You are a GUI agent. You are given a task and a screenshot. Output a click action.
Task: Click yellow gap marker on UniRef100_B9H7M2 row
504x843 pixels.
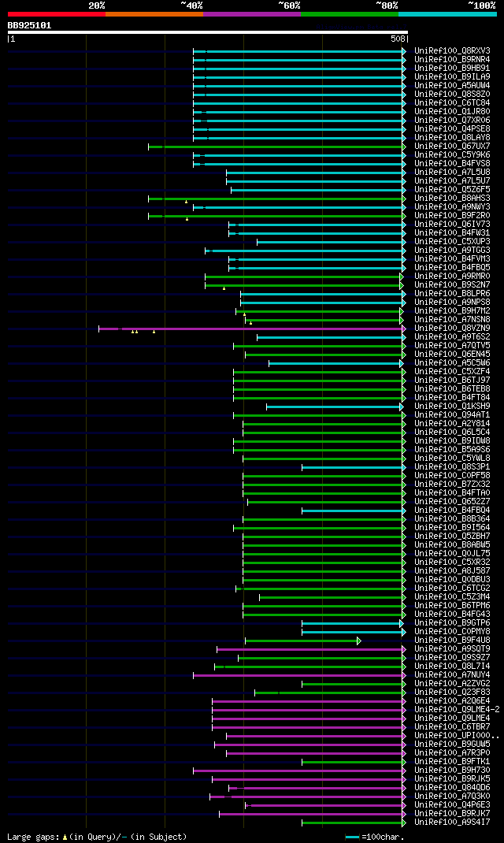click(x=244, y=314)
